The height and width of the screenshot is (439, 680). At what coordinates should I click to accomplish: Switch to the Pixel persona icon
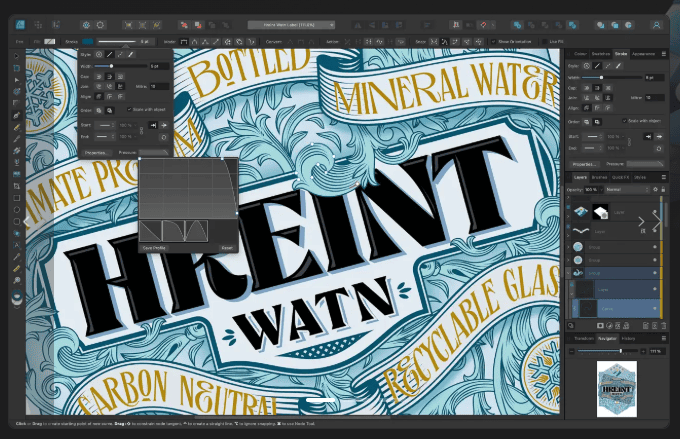(x=38, y=25)
